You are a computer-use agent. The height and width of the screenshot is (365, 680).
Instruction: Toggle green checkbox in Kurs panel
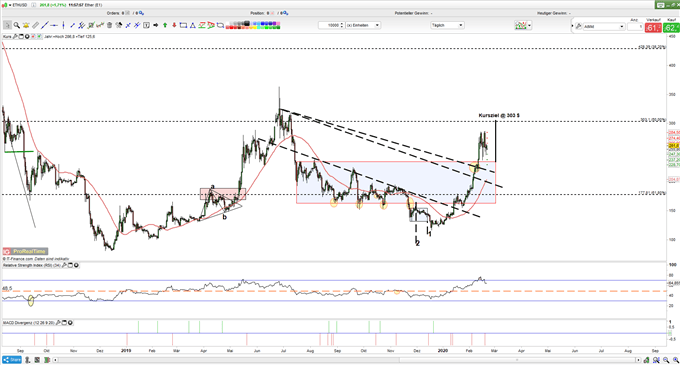[x=39, y=37]
